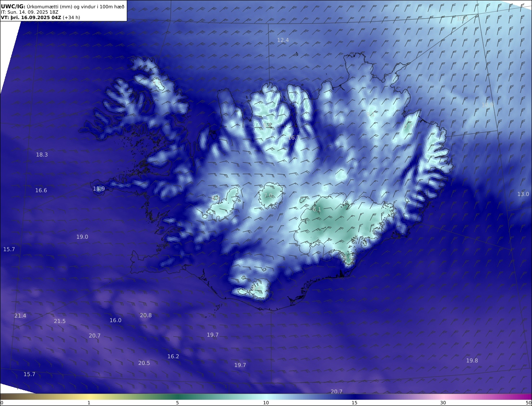Screen dimensions: 532x406
Task: Click the 13.0 value off the east coast
Action: tap(523, 194)
